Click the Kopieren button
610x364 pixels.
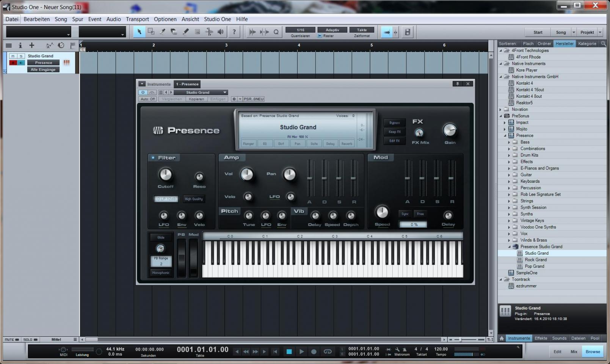tap(196, 99)
